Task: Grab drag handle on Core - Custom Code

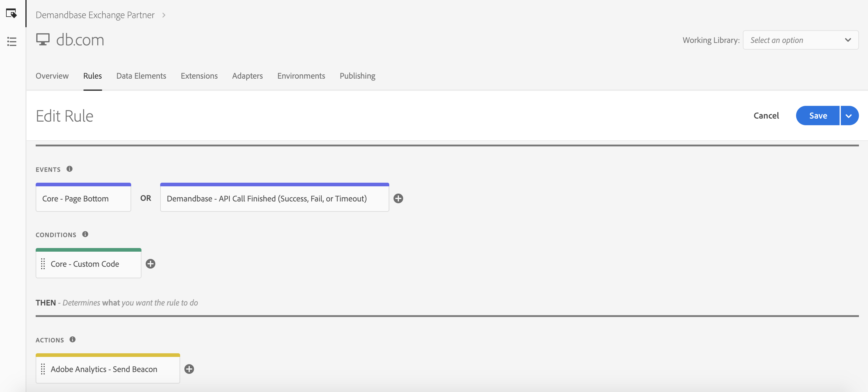Action: point(43,264)
